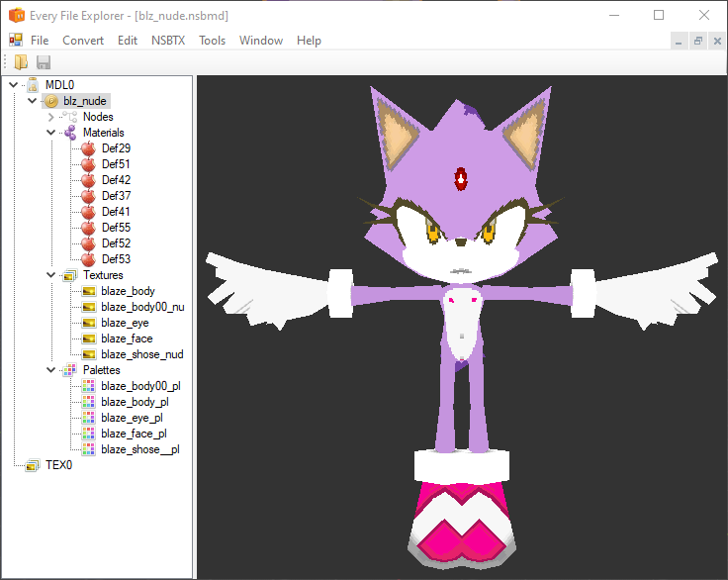Collapse the MDL0 tree node
Viewport: 728px width, 580px height.
(x=14, y=84)
